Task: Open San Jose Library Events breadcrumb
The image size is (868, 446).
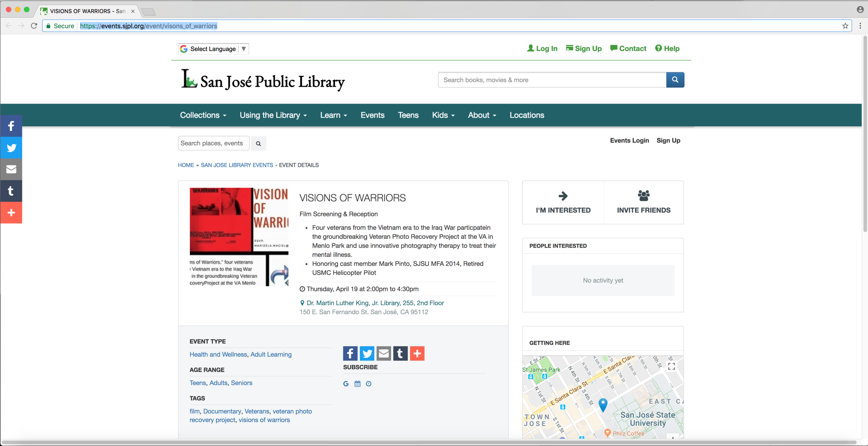Action: tap(237, 165)
